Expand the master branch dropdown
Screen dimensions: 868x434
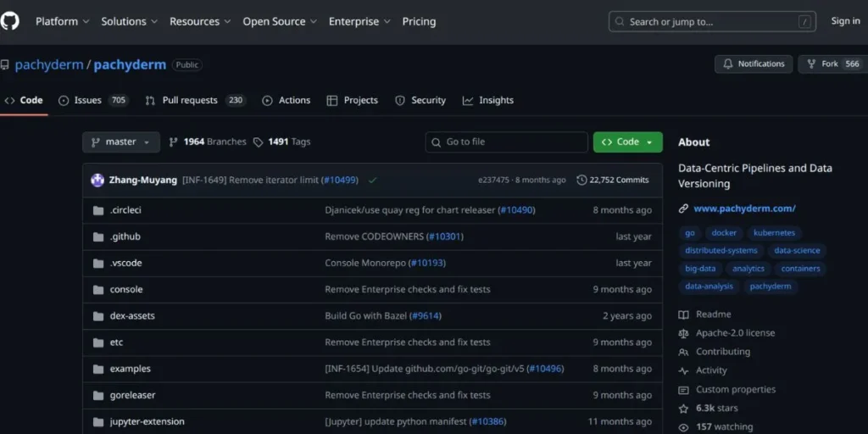point(121,142)
